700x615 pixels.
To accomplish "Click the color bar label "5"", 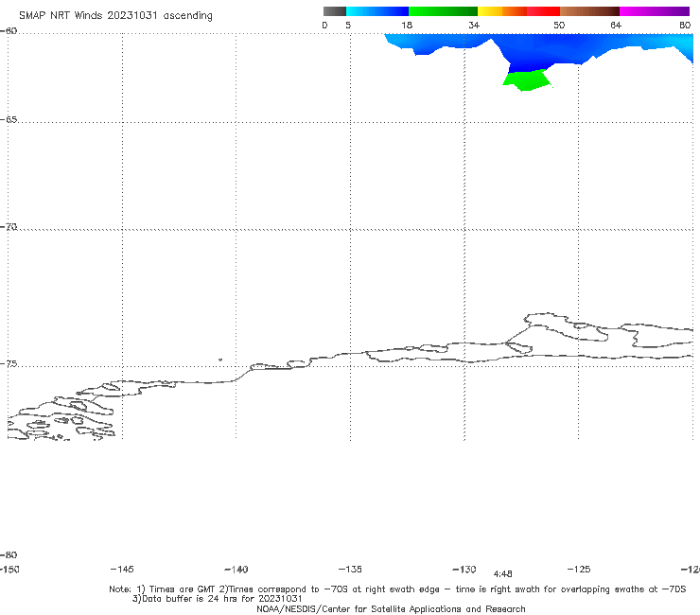I will pyautogui.click(x=348, y=26).
